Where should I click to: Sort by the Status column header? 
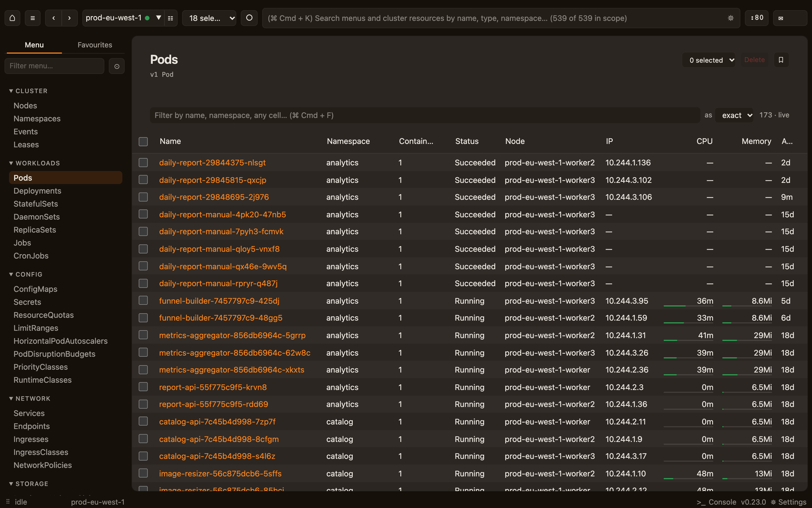pyautogui.click(x=467, y=141)
